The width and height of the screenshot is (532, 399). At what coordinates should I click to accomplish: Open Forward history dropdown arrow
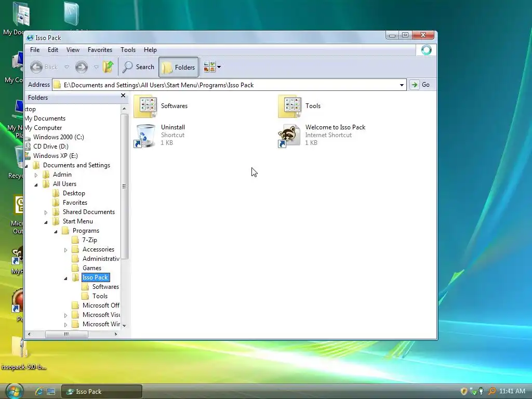coord(96,67)
